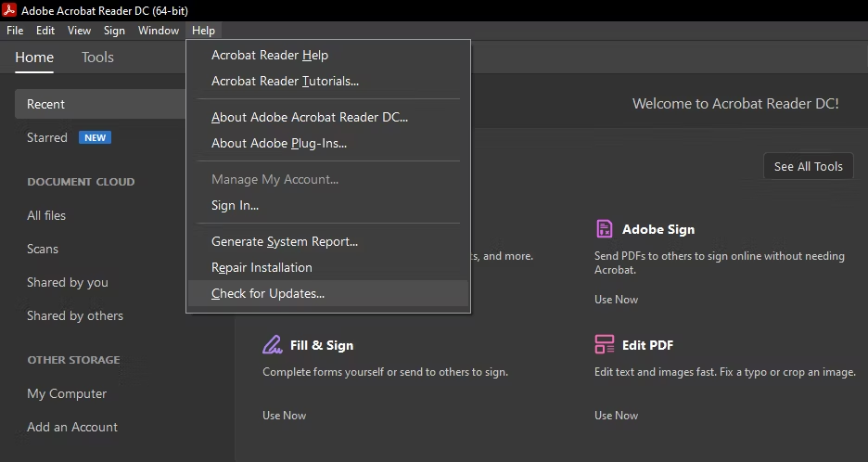This screenshot has width=868, height=462.
Task: Open My Computer storage location
Action: pyautogui.click(x=67, y=393)
